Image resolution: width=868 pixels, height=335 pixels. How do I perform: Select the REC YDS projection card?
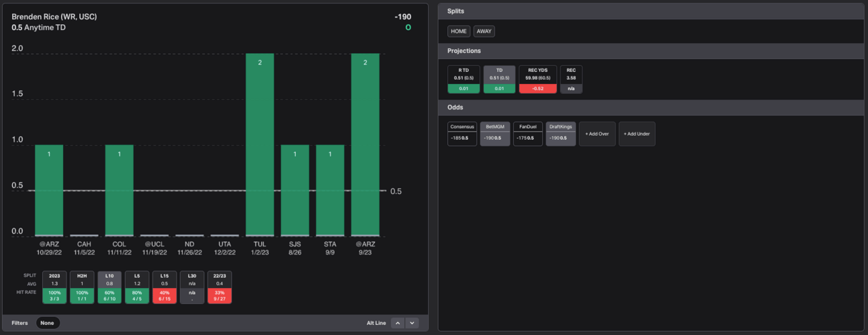coord(537,79)
